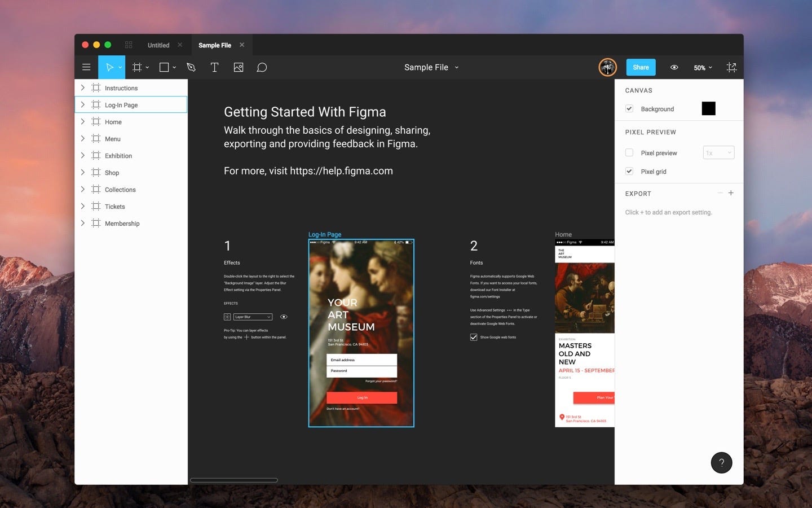Image resolution: width=812 pixels, height=508 pixels.
Task: Select the Pen tool
Action: pos(191,67)
